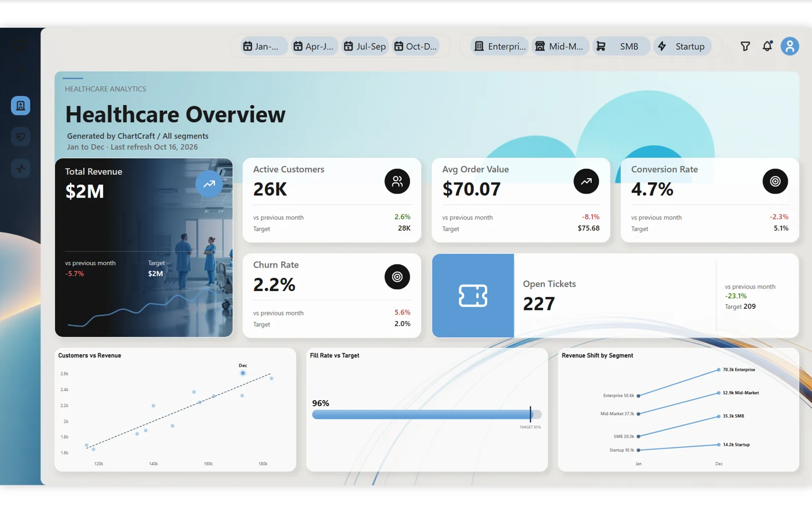Click the 35.3k SMB endpoint
This screenshot has height=513, width=812.
(719, 416)
